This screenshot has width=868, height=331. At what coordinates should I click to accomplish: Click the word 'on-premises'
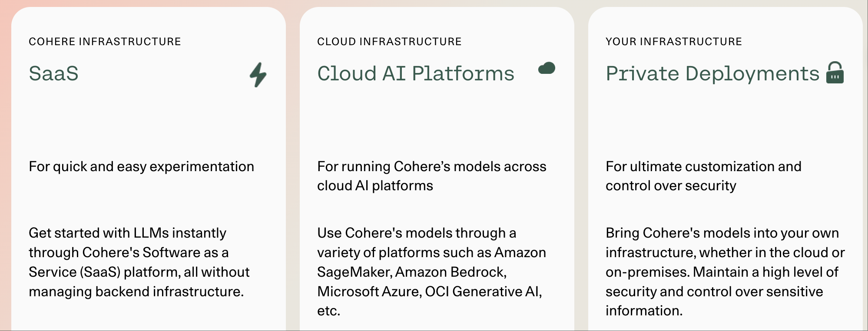(x=647, y=272)
